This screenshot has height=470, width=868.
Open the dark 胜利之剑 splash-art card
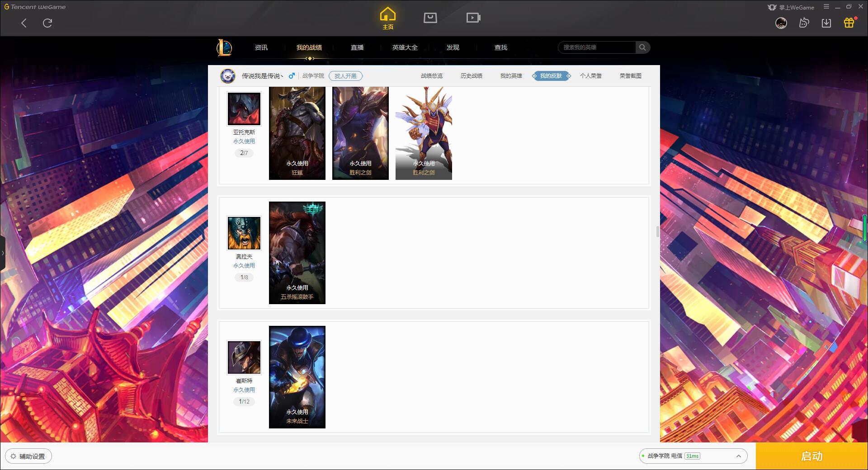[360, 133]
